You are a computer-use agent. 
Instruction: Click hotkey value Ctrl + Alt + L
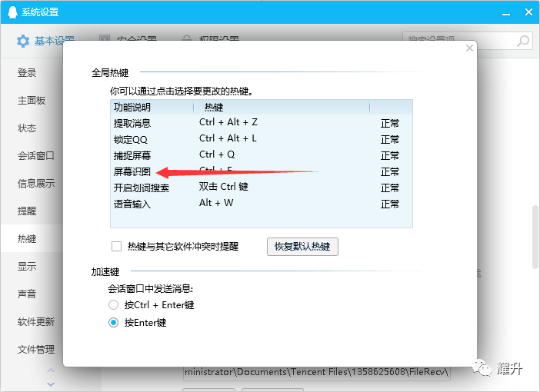(228, 138)
